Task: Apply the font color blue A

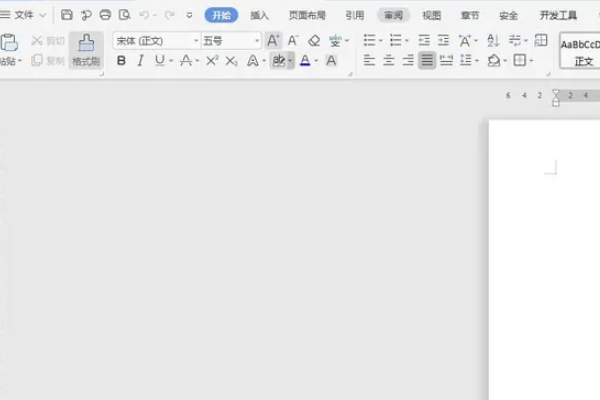Action: 305,60
